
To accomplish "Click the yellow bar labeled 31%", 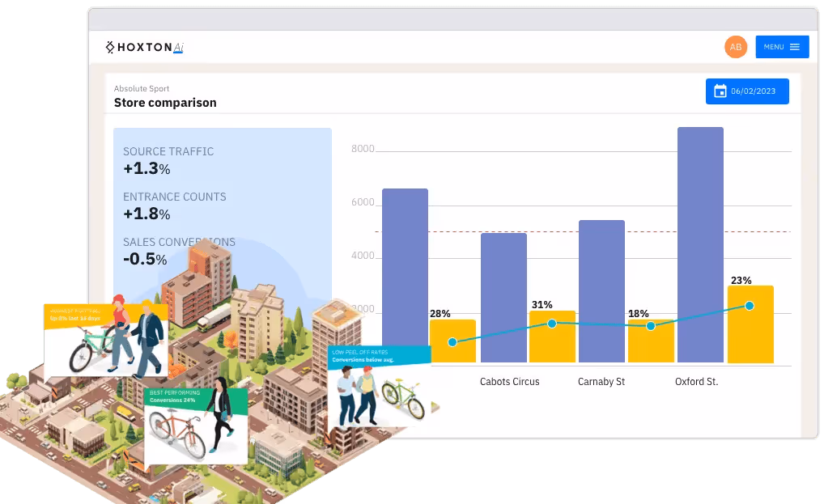I will click(552, 337).
